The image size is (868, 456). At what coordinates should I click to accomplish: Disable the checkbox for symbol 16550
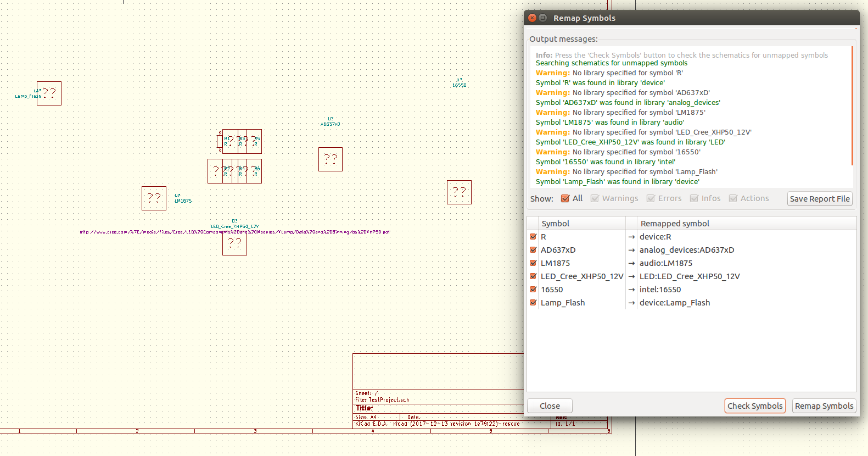click(x=533, y=290)
